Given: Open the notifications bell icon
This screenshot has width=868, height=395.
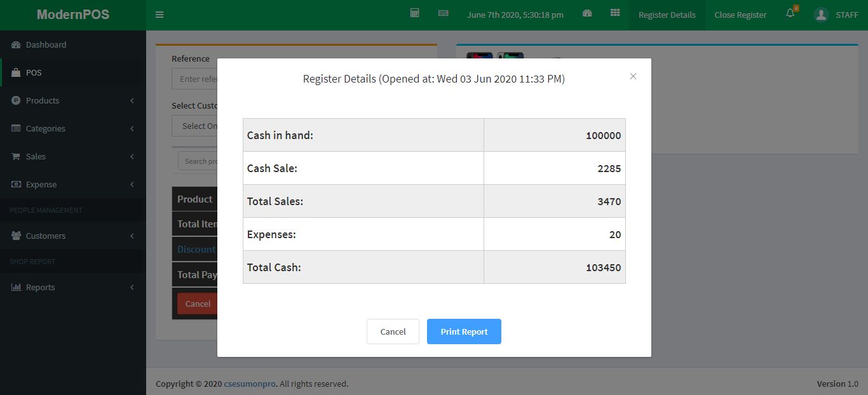Looking at the screenshot, I should [790, 13].
